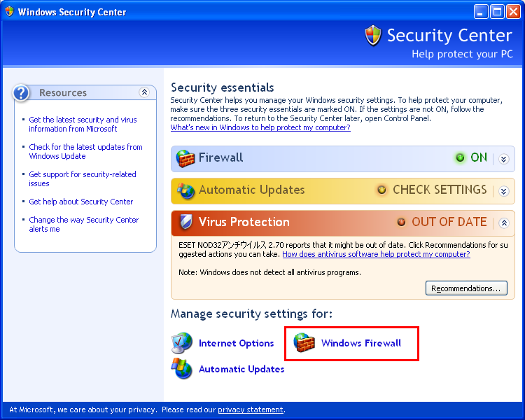Open the privacy statement link

(x=251, y=409)
